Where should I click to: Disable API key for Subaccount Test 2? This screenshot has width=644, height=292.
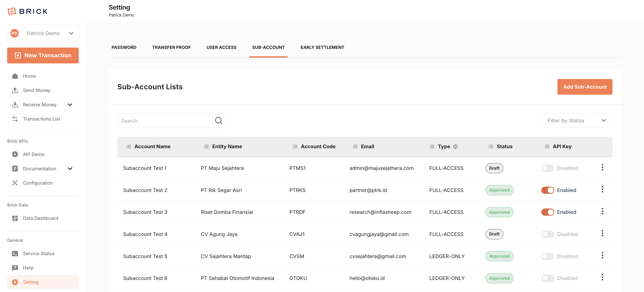coord(547,190)
